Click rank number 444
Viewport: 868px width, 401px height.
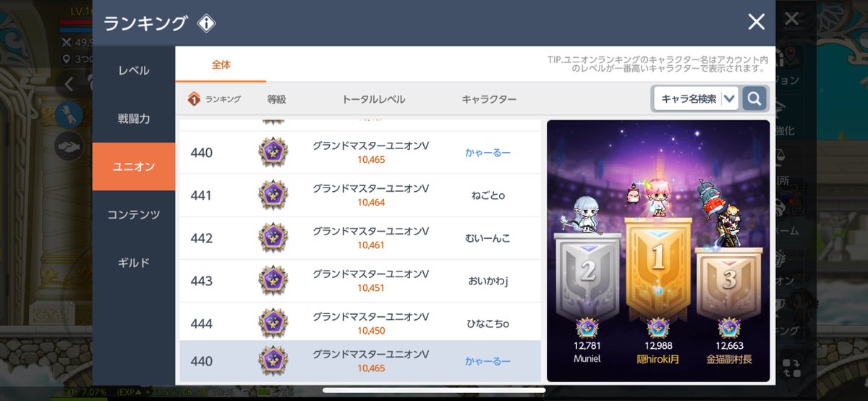tap(202, 324)
